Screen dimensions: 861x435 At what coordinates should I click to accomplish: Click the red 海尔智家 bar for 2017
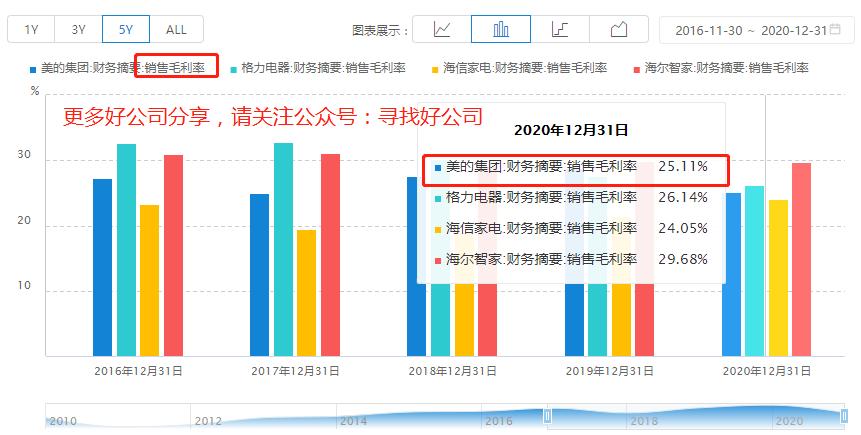pyautogui.click(x=331, y=255)
